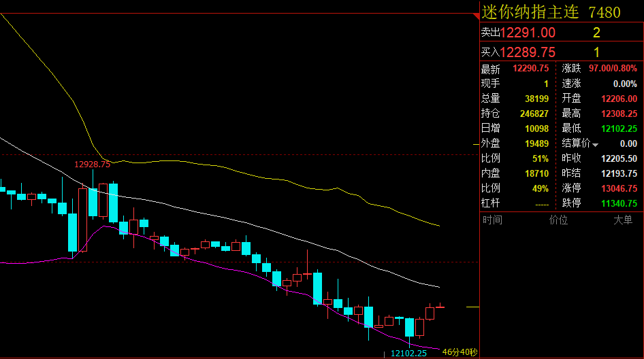Image resolution: width=644 pixels, height=359 pixels.
Task: Click the 最新 price 12290.75
Action: tap(530, 69)
